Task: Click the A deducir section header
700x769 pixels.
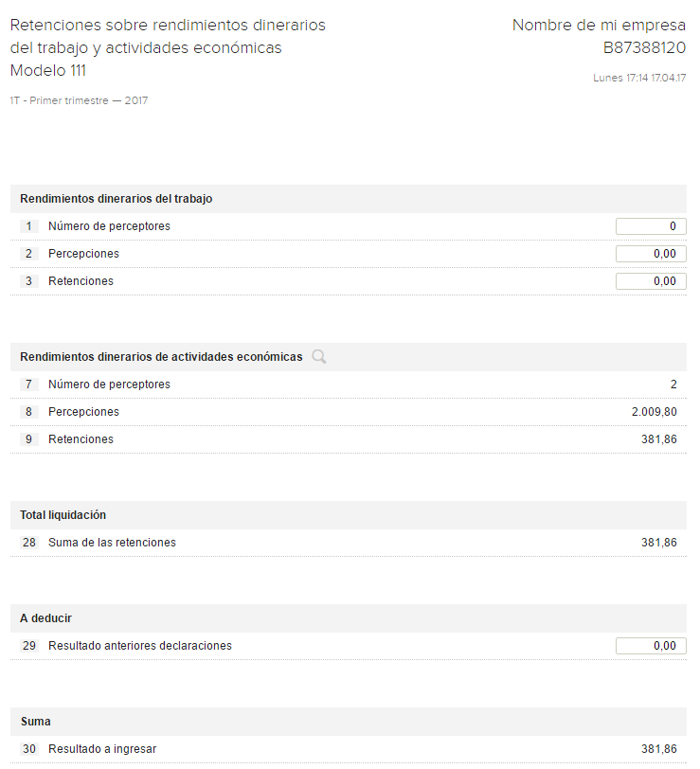Action: [46, 618]
